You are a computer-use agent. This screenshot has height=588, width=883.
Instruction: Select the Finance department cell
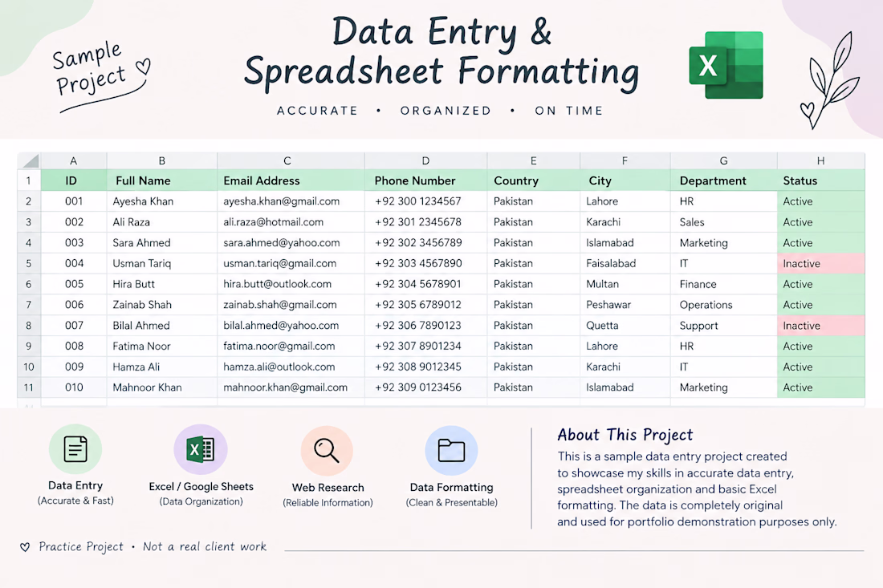[x=723, y=284]
